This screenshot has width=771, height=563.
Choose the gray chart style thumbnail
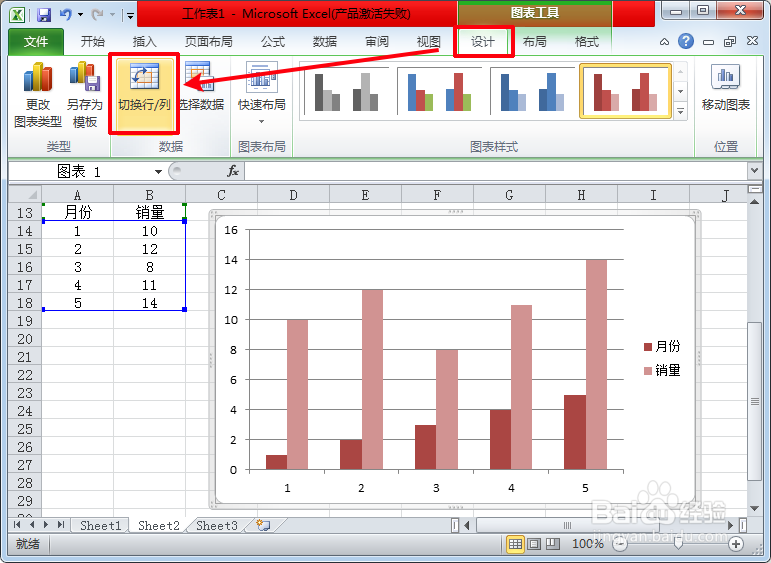pos(347,91)
